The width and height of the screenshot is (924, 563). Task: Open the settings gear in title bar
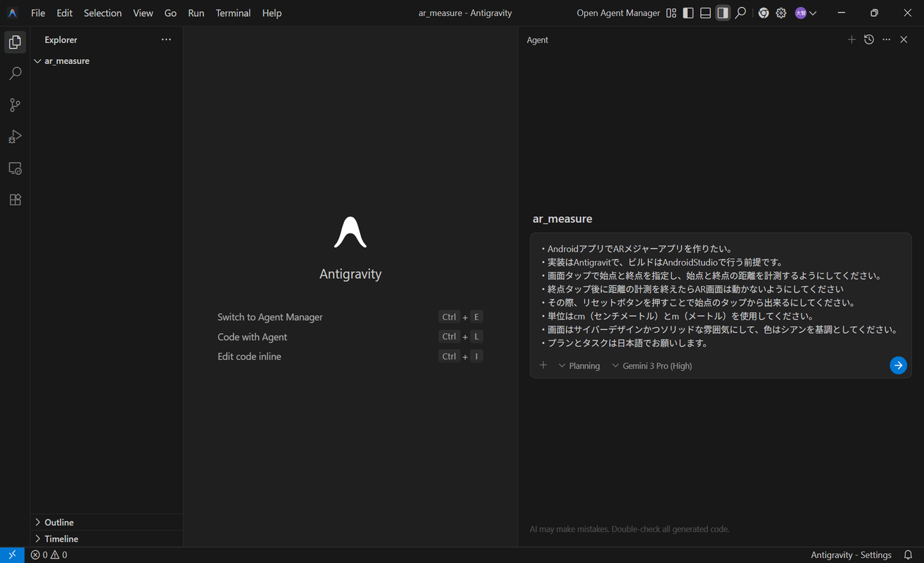[x=781, y=13]
